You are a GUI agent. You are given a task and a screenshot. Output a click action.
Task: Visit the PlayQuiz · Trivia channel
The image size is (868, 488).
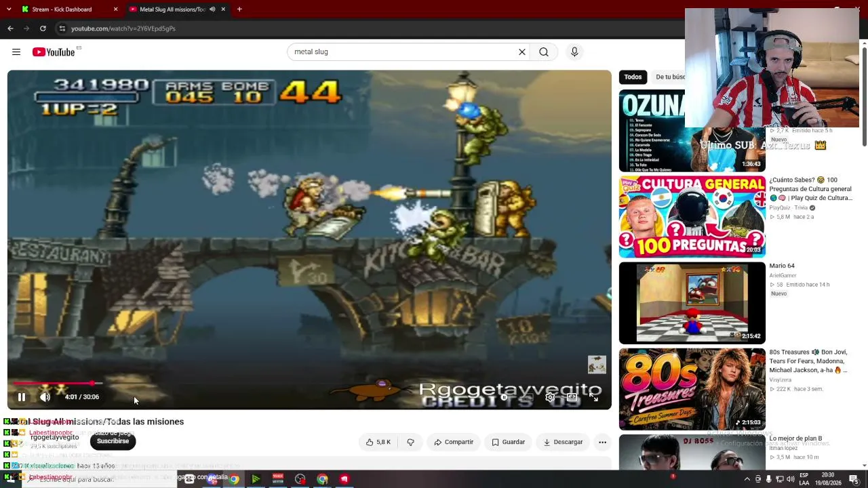pos(789,208)
